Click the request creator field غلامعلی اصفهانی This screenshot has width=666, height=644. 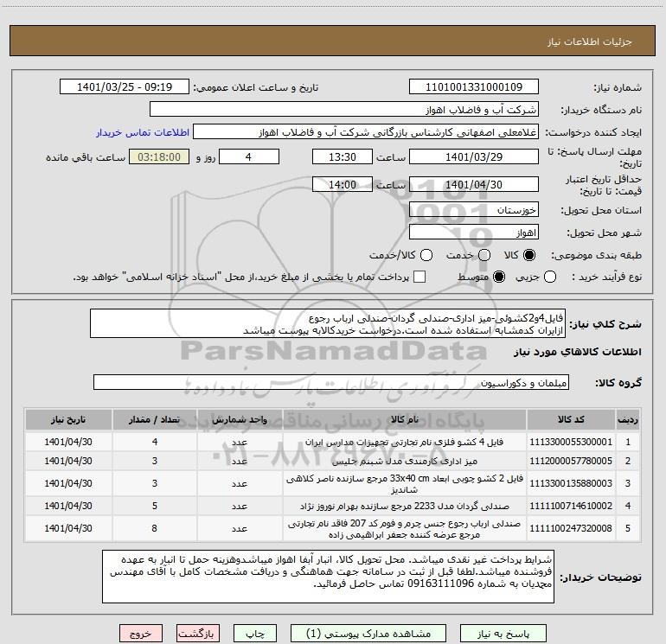[x=366, y=132]
